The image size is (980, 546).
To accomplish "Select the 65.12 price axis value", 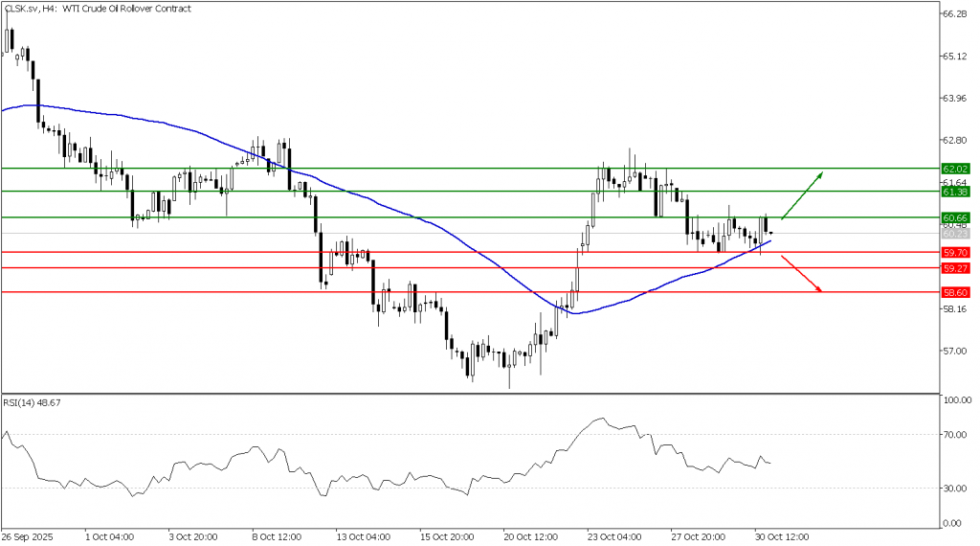I will (x=955, y=57).
